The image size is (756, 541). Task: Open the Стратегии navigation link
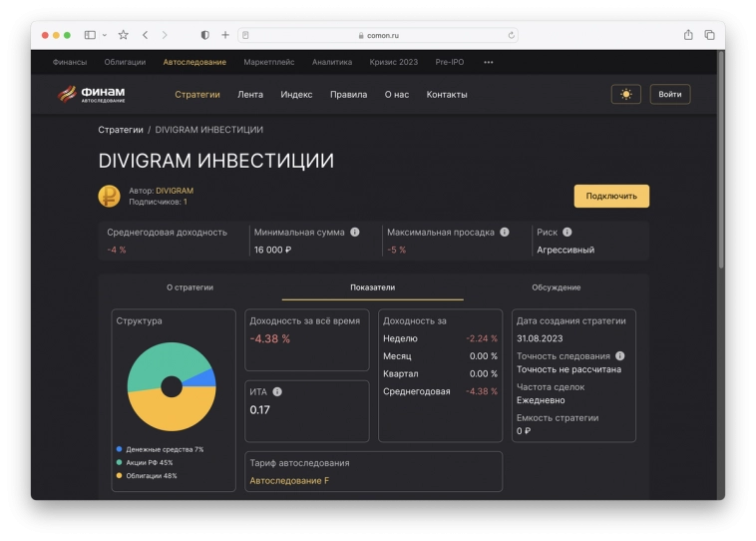pos(197,95)
